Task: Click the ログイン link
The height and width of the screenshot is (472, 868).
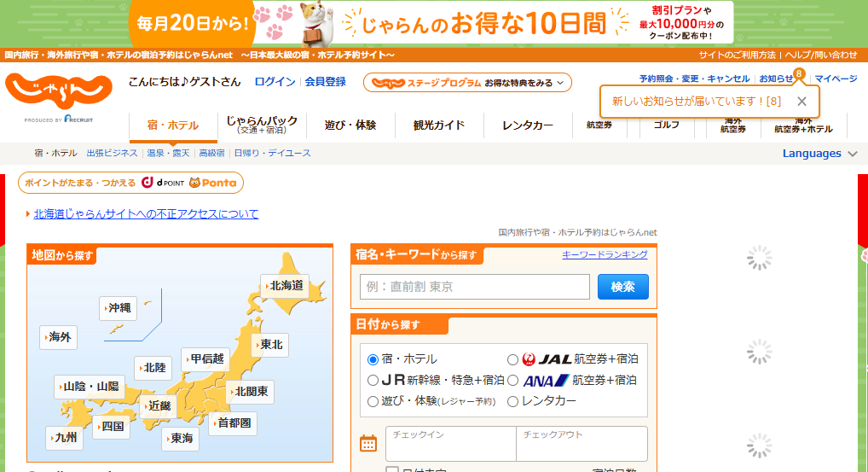Action: [x=275, y=81]
